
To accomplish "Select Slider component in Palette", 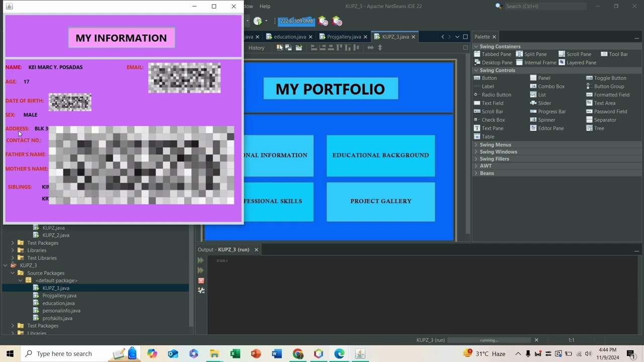I will pyautogui.click(x=541, y=103).
